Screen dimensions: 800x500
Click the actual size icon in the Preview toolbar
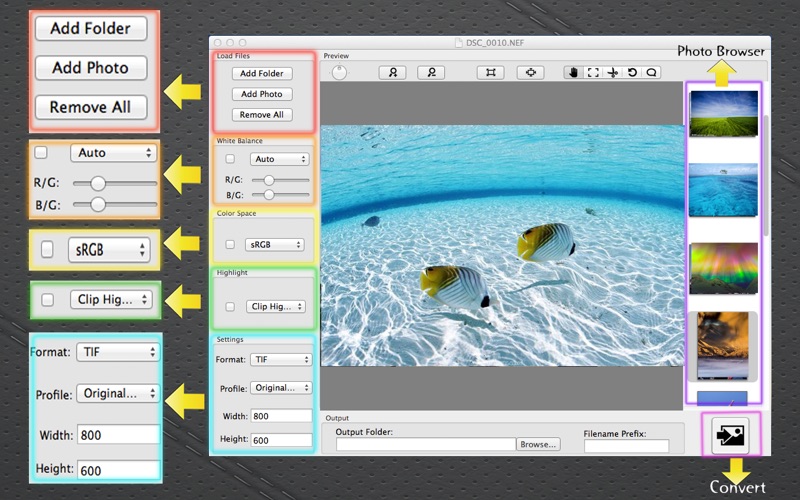click(x=490, y=72)
